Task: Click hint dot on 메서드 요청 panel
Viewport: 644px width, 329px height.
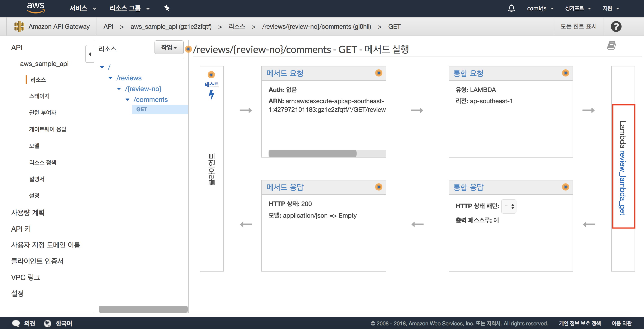Action: click(x=379, y=73)
